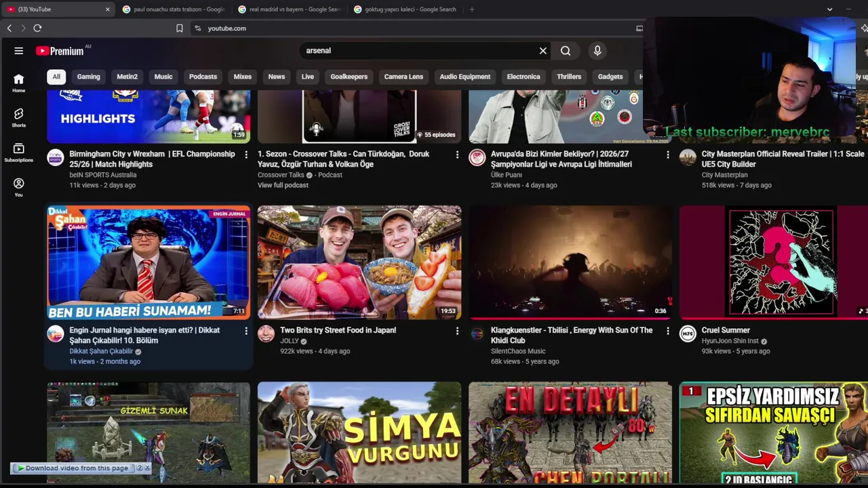The width and height of the screenshot is (868, 488).
Task: Open Shorts from the sidebar
Action: click(x=19, y=117)
